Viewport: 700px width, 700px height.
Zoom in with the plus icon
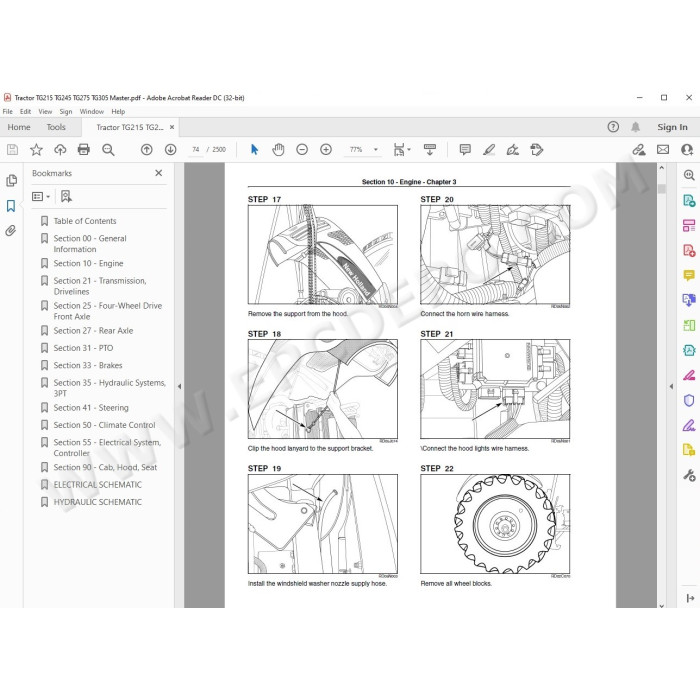(326, 150)
